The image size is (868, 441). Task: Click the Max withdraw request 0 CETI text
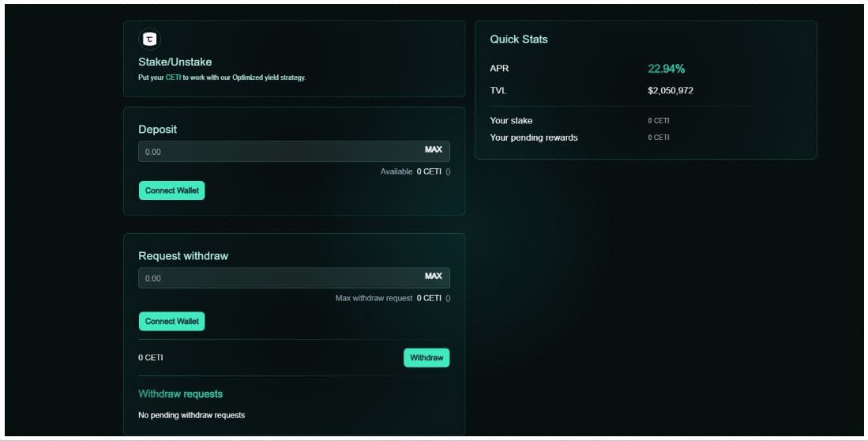click(393, 298)
